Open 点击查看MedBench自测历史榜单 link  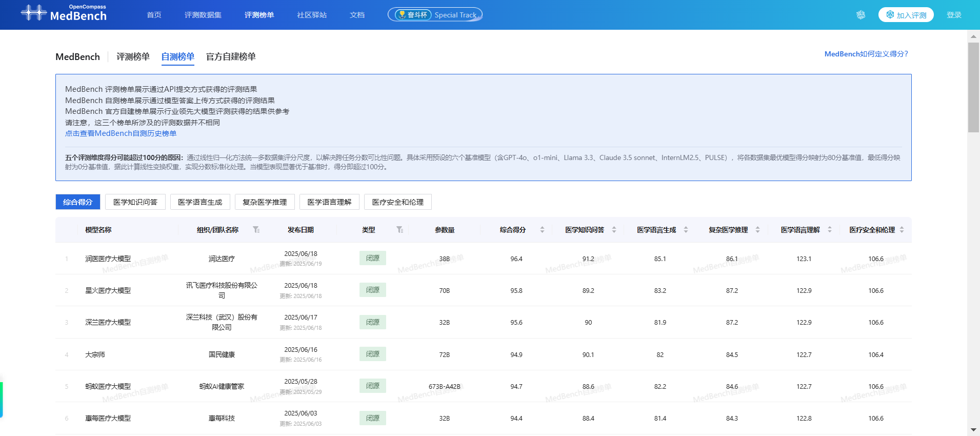pos(121,133)
